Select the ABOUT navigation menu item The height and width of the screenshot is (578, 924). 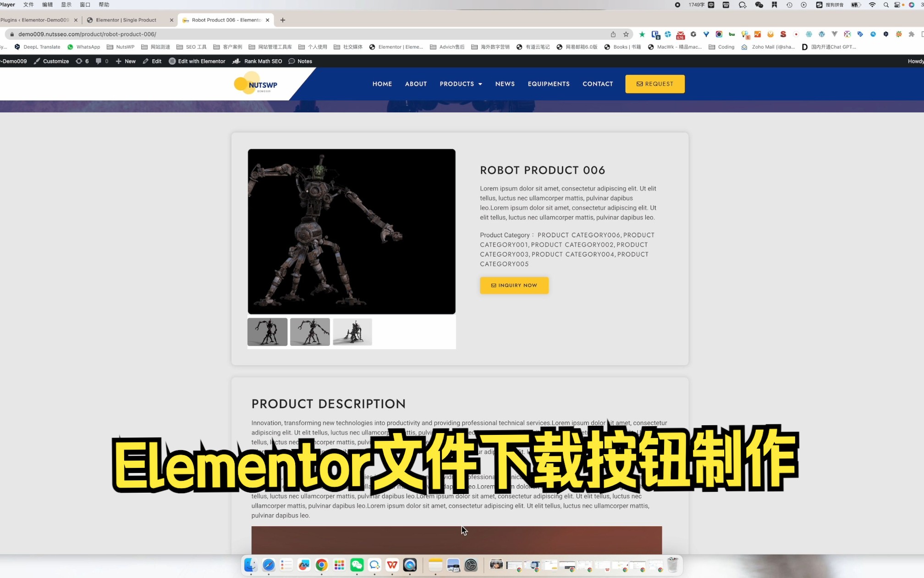pyautogui.click(x=416, y=83)
